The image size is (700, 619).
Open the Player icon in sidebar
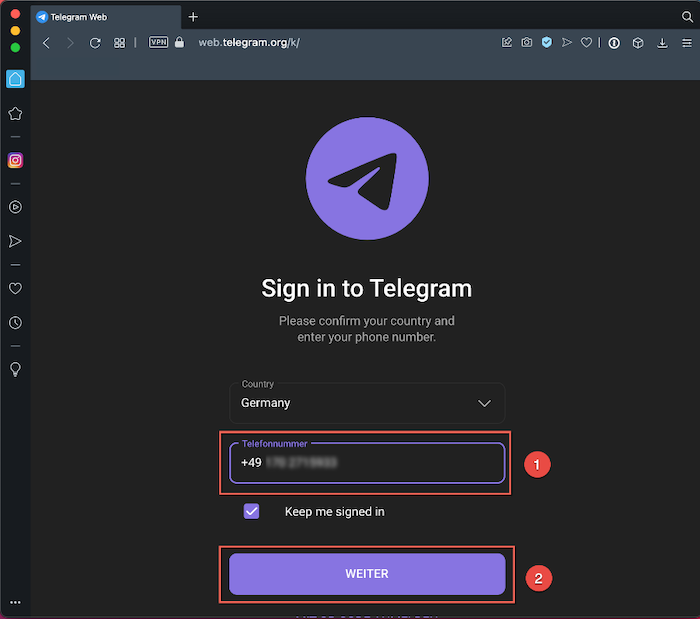(15, 207)
